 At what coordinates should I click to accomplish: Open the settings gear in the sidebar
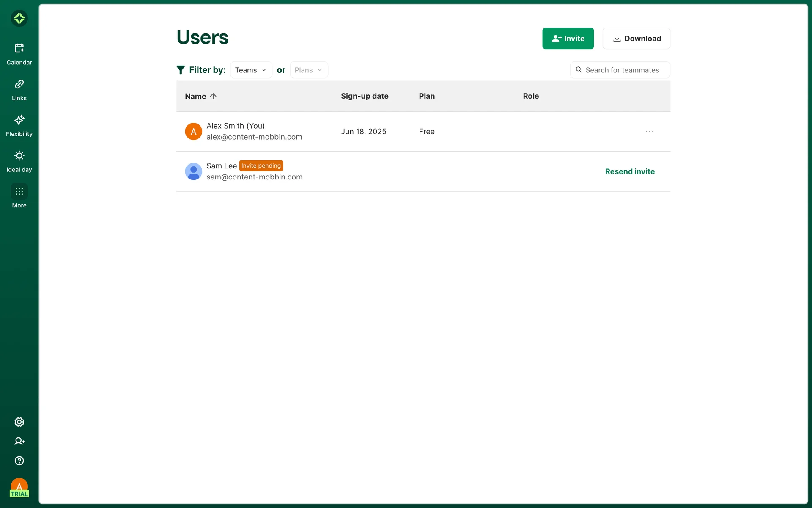19,422
